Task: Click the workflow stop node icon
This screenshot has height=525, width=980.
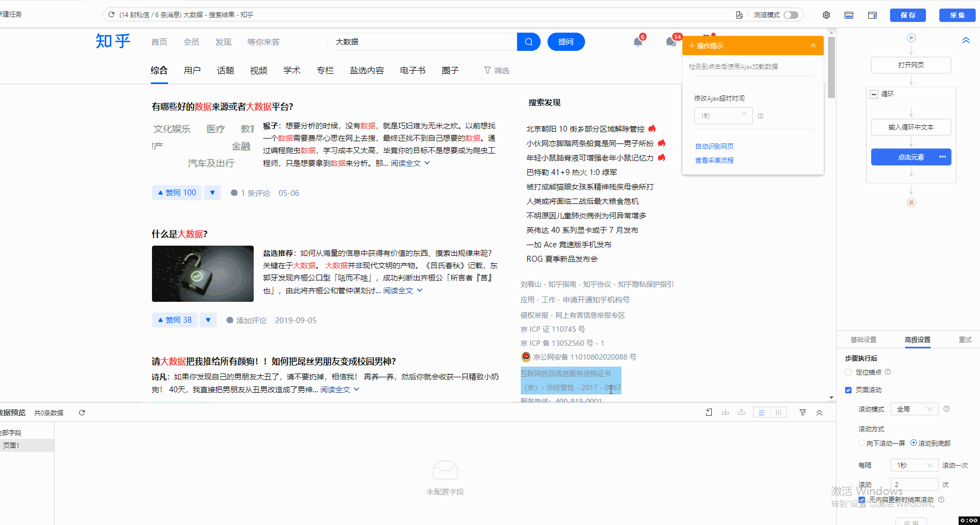Action: pos(911,202)
